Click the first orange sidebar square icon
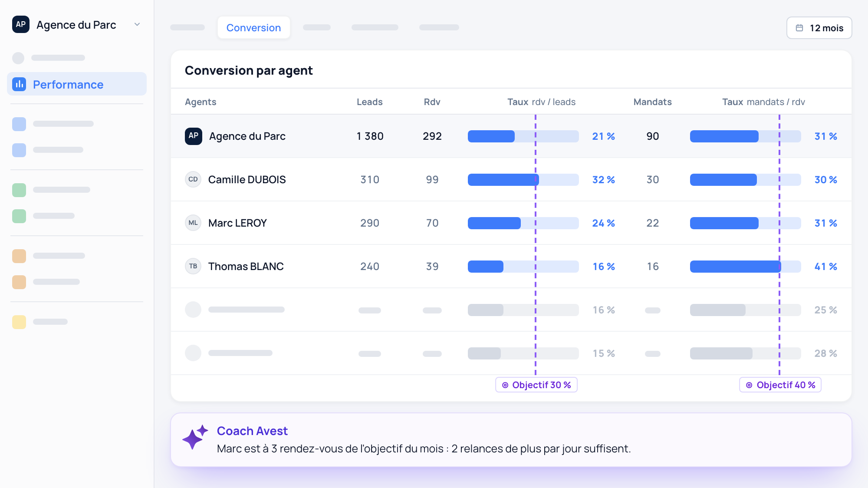Image resolution: width=868 pixels, height=488 pixels. coord(19,256)
